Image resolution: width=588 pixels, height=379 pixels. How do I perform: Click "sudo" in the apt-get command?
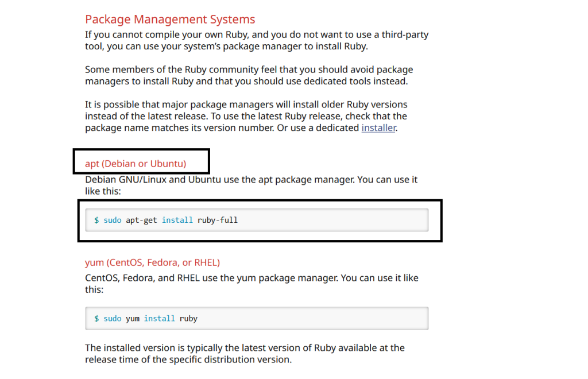(x=113, y=220)
